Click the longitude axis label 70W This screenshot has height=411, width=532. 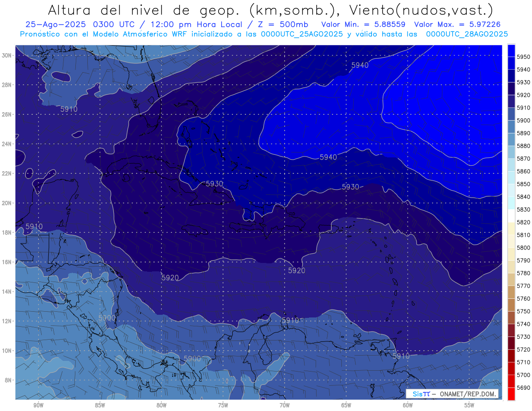285,405
